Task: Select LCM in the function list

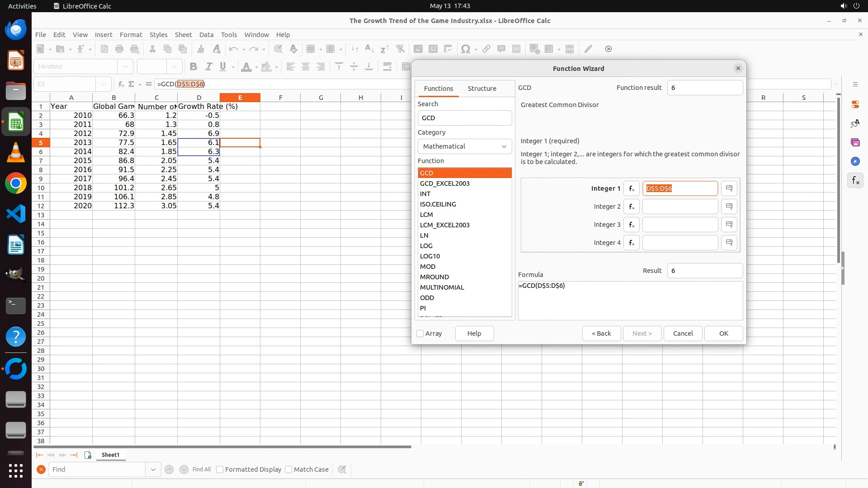Action: [426, 215]
